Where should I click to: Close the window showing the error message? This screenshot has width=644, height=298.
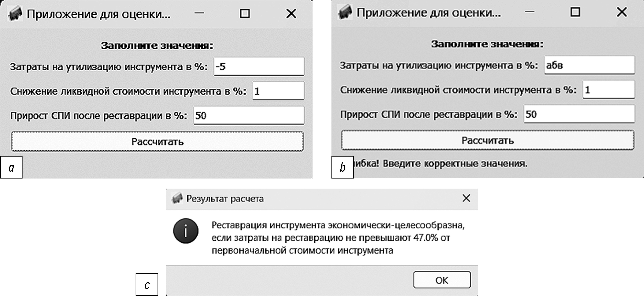622,12
